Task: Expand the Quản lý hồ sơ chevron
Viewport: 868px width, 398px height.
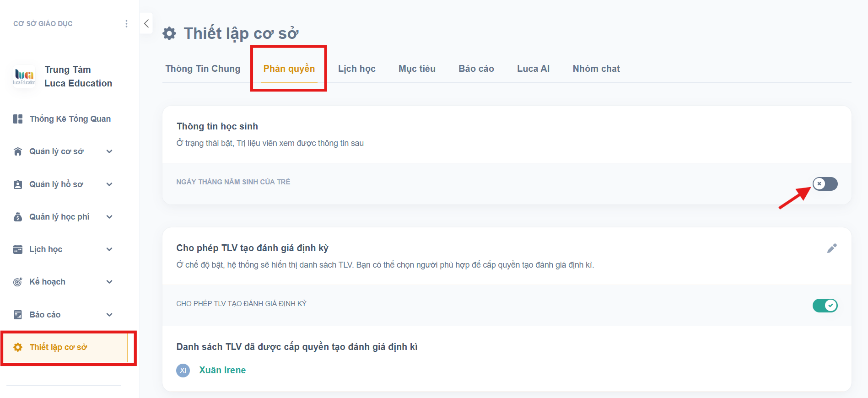Action: pyautogui.click(x=109, y=184)
